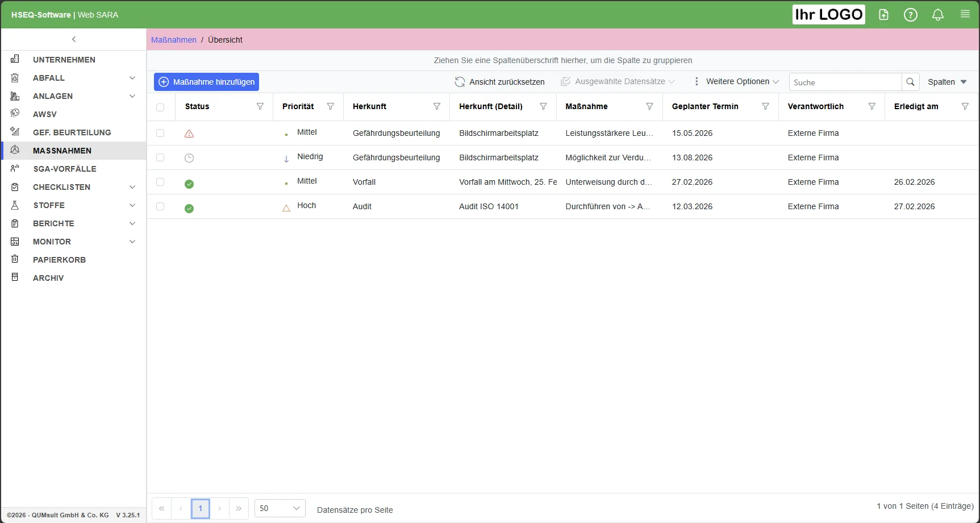Go to the last page arrow
The height and width of the screenshot is (523, 980).
pyautogui.click(x=239, y=508)
